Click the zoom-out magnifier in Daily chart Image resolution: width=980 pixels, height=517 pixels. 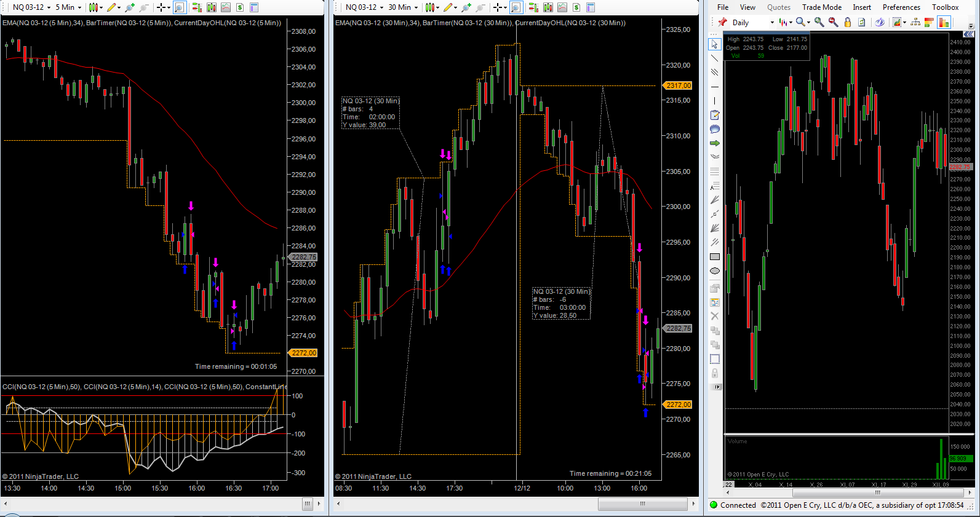click(x=834, y=22)
